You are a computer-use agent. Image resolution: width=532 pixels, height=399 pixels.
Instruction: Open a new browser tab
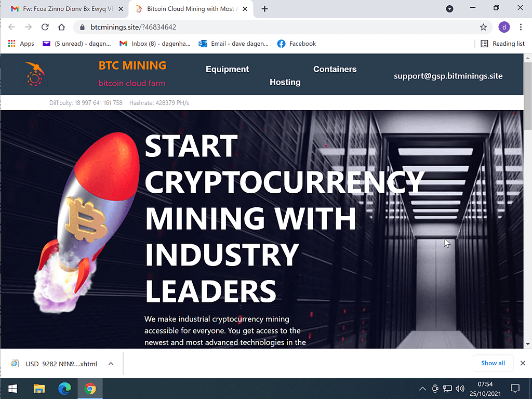[264, 9]
